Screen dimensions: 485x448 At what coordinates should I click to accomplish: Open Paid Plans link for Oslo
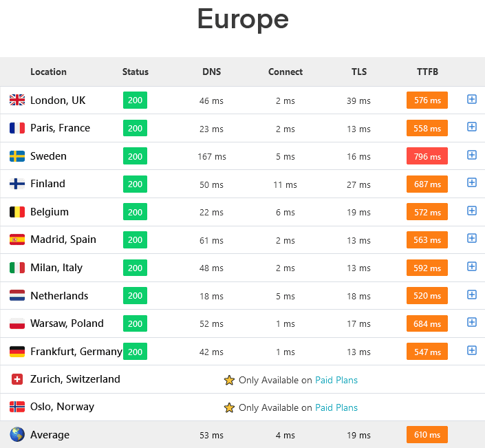336,407
